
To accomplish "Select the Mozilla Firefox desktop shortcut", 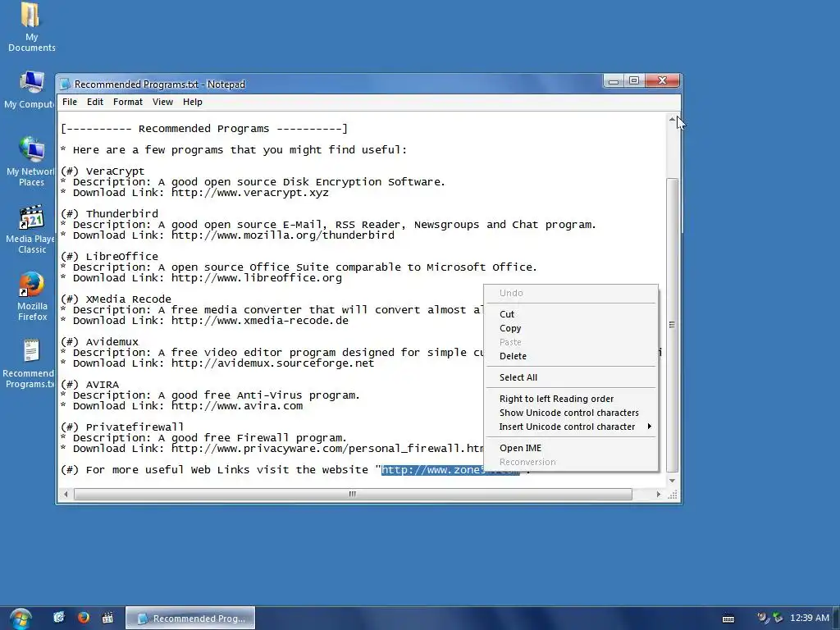I will (32, 297).
